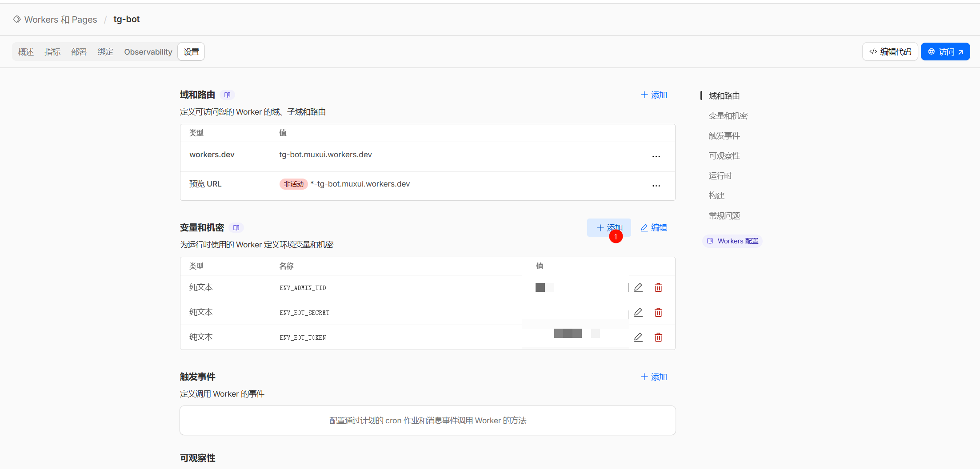Click 编辑 next to 变量和机密
This screenshot has height=469, width=980.
pos(653,227)
